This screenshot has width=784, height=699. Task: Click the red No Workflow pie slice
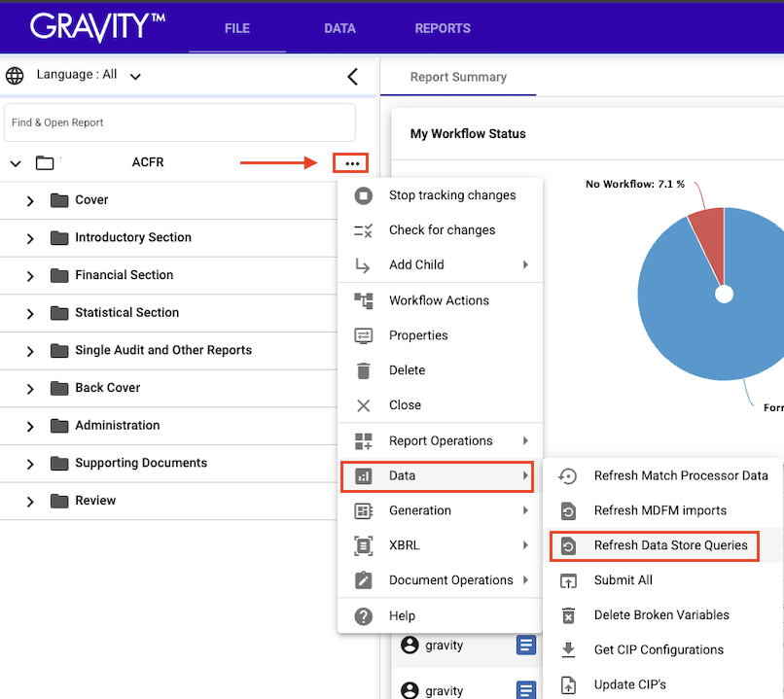click(x=709, y=235)
